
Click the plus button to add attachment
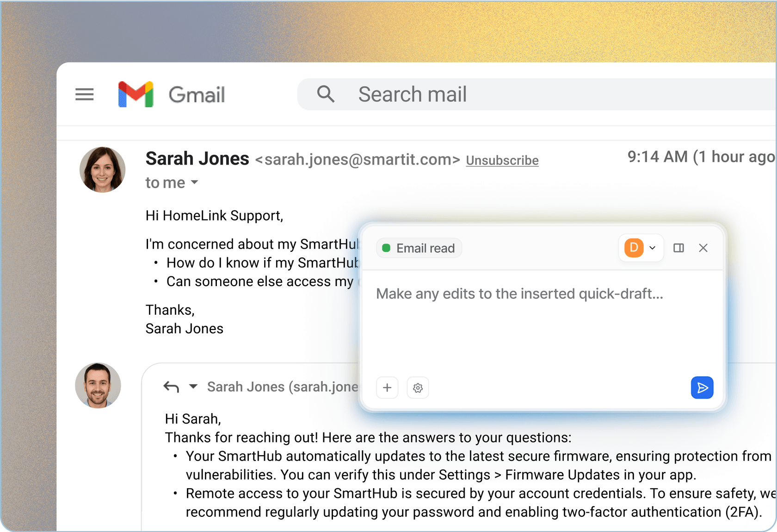click(387, 388)
